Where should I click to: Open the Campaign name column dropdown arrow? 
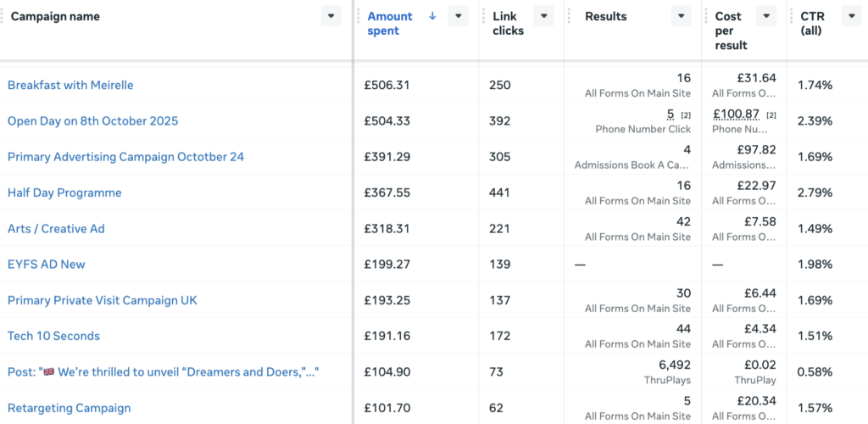pos(331,16)
